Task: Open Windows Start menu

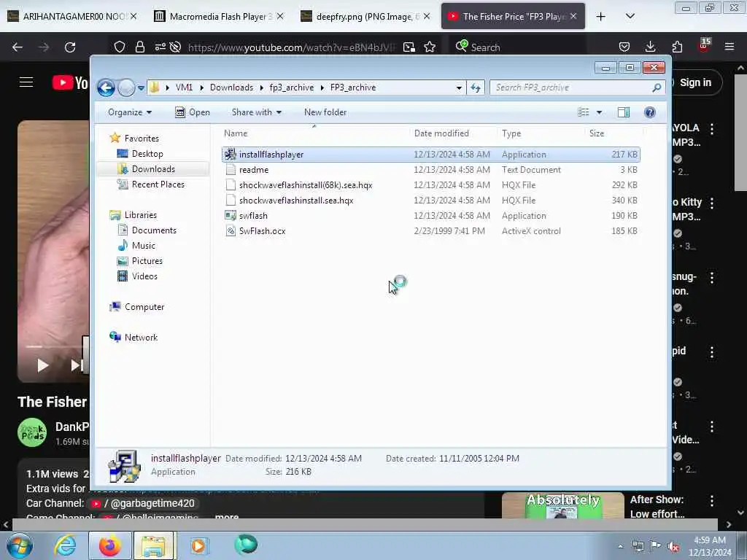Action: coord(20,545)
